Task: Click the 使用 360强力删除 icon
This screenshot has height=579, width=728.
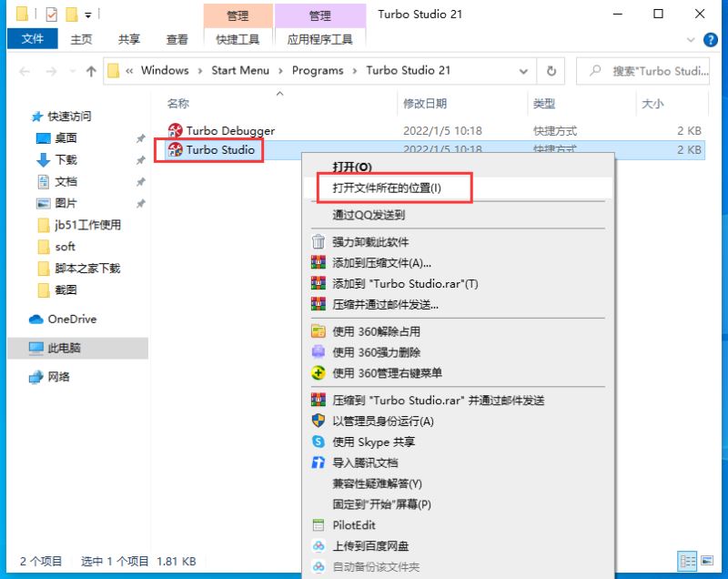Action: 318,352
